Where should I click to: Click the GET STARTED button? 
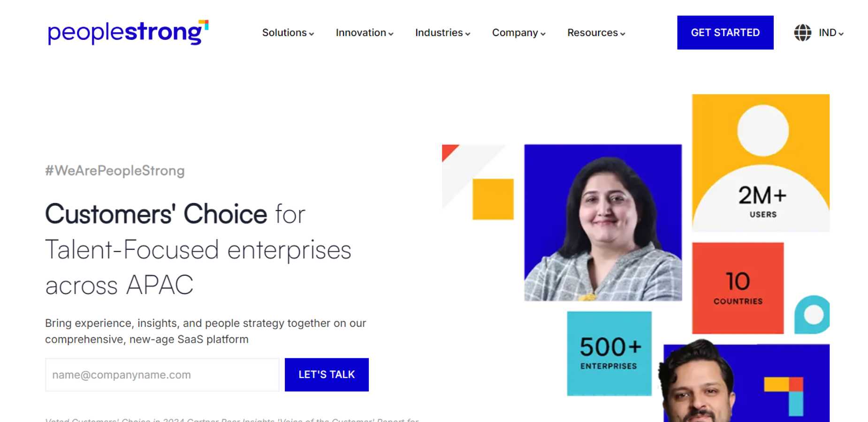725,32
